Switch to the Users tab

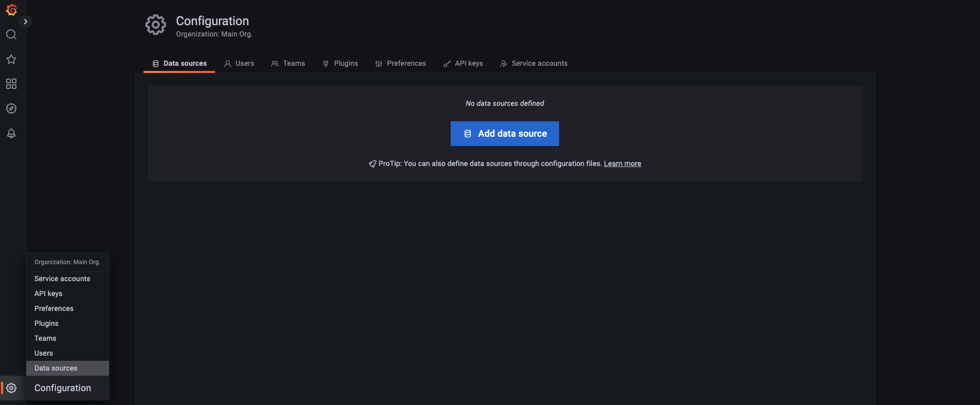tap(239, 63)
